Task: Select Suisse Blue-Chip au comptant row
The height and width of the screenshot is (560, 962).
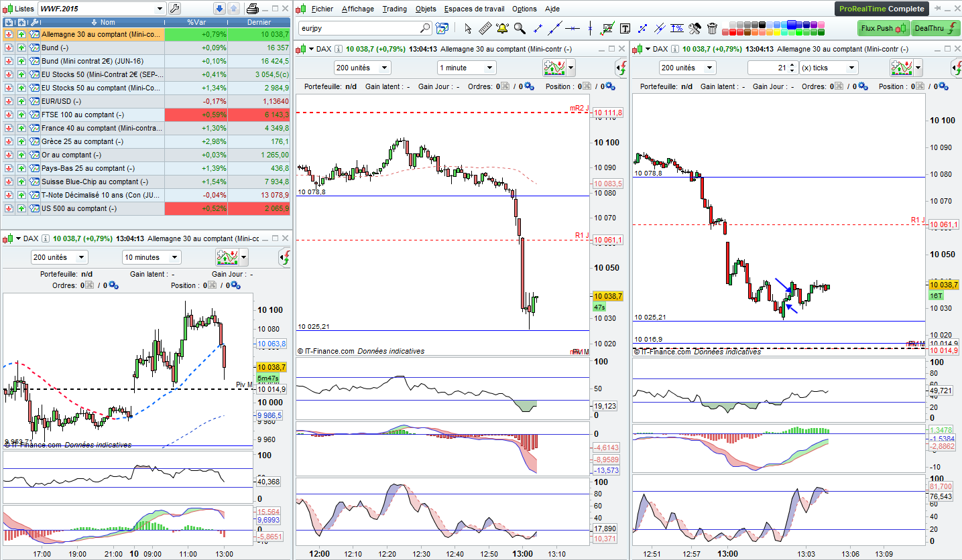Action: 146,182
